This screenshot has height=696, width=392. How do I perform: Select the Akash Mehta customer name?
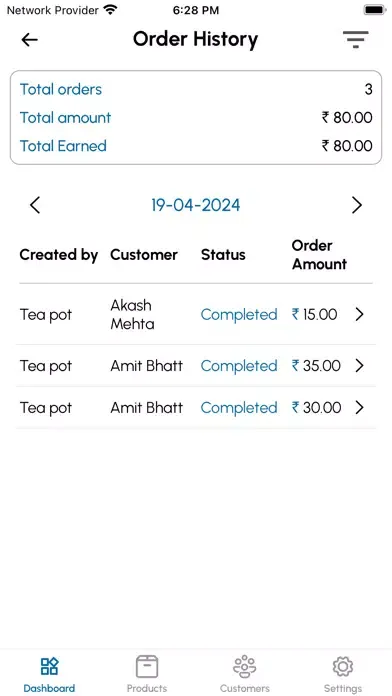coord(132,314)
